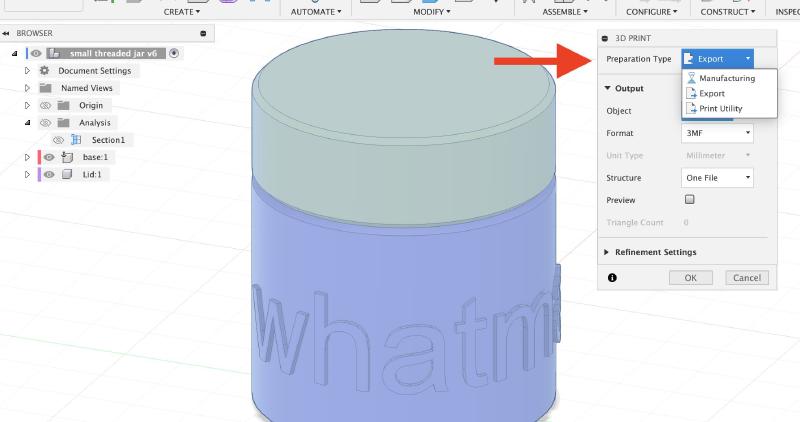Expand the Lid:1 component node

pyautogui.click(x=28, y=175)
